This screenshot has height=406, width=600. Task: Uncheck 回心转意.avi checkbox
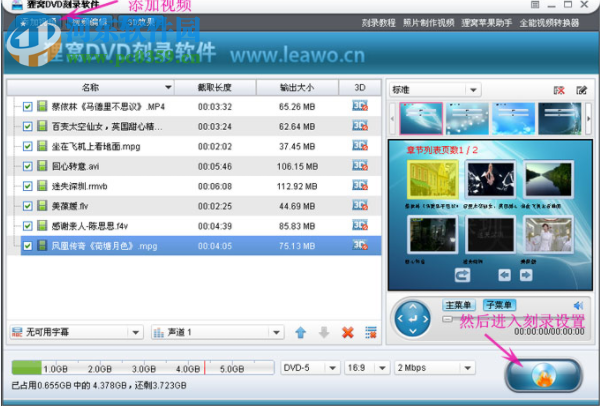(28, 166)
